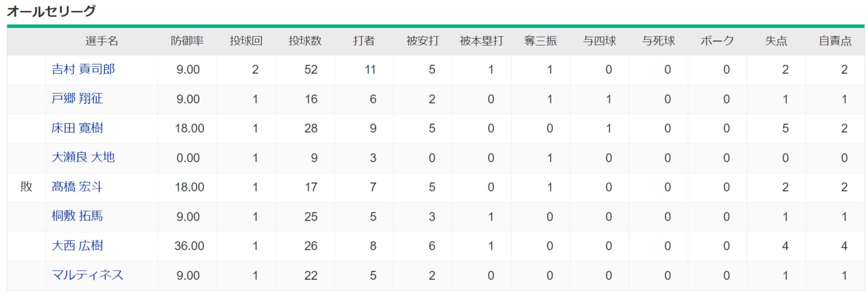This screenshot has width=868, height=296.
Task: Open player page for マルティネス
Action: [88, 275]
